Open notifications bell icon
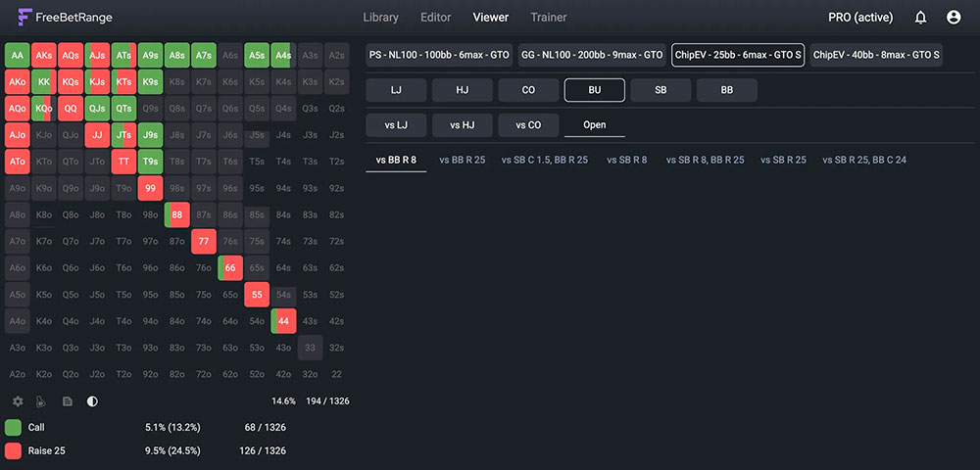Viewport: 980px width, 470px height. [x=920, y=18]
